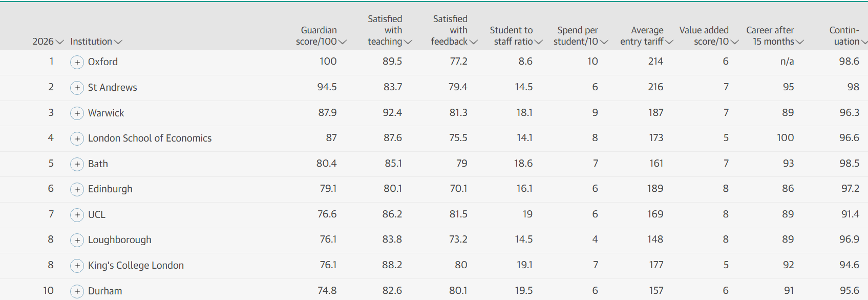Show Bath details via plus icon
868x300 pixels.
[x=77, y=164]
